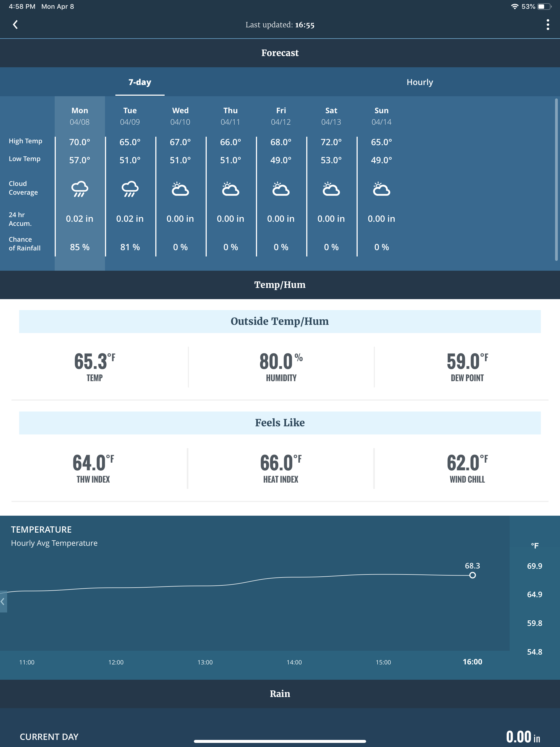Tap the battery status indicator
This screenshot has width=560, height=747.
tap(544, 6)
